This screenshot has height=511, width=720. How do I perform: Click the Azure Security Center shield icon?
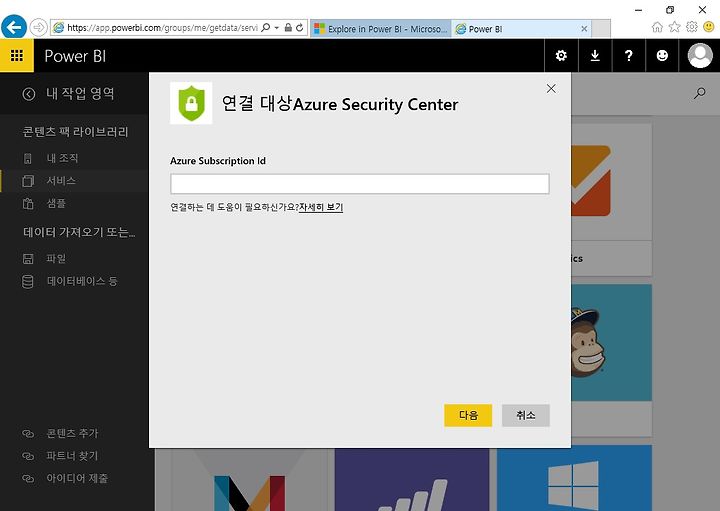coord(191,103)
